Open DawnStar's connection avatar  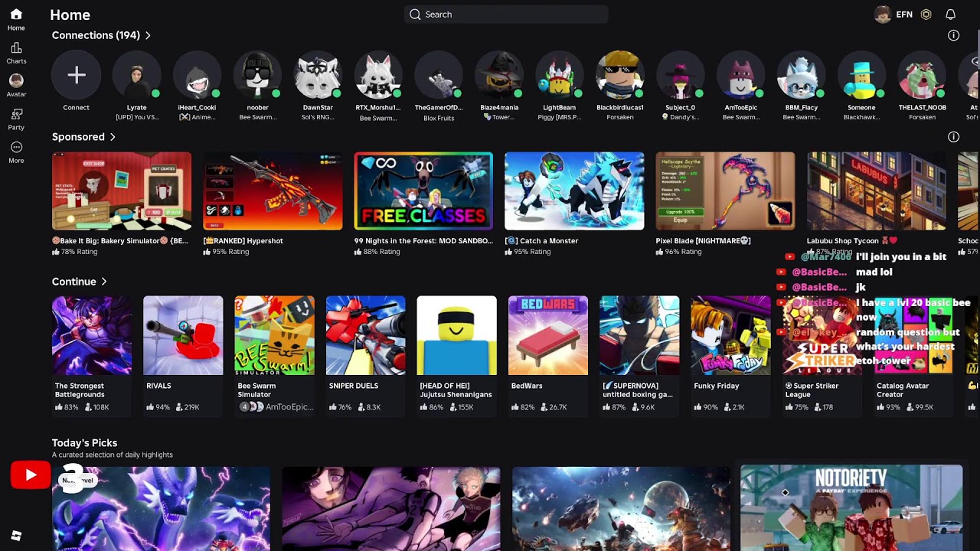318,75
